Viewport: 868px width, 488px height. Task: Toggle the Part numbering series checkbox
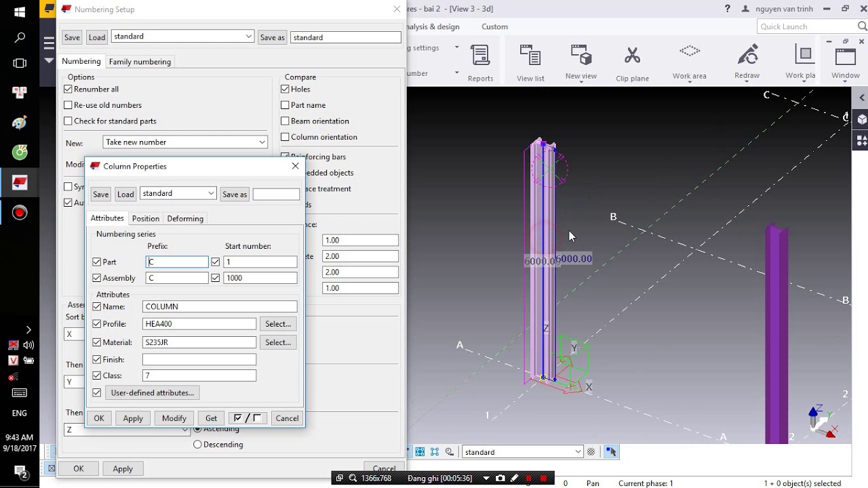tap(97, 262)
